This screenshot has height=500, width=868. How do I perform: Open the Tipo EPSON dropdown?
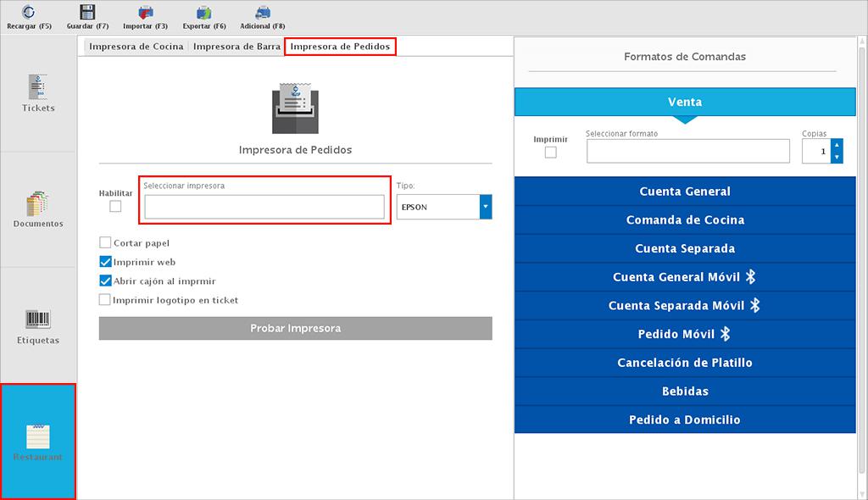pos(486,207)
